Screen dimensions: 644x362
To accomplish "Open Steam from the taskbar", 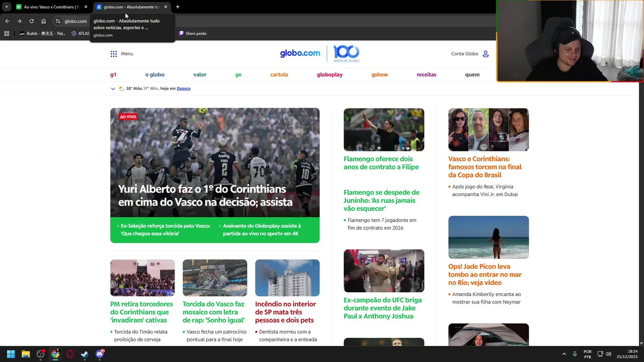I will [85, 354].
